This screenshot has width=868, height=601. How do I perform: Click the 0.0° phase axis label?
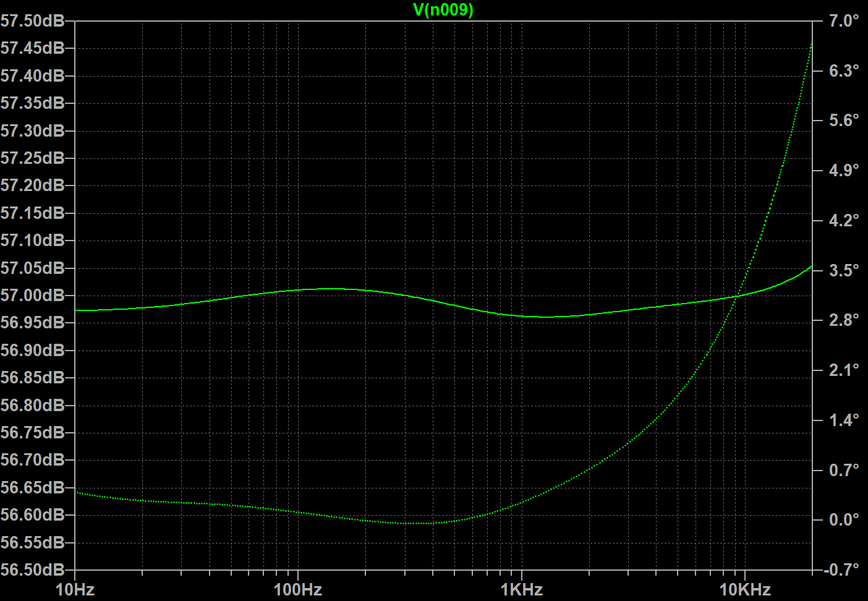(844, 520)
